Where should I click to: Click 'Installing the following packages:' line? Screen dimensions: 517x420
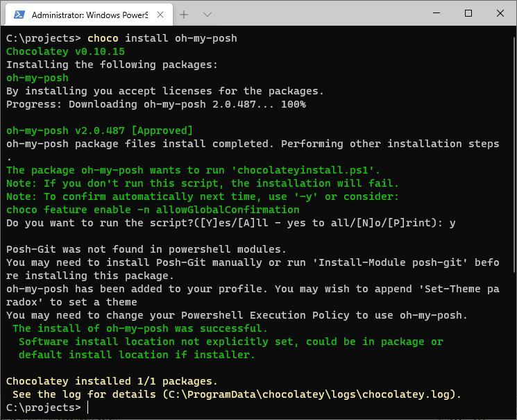112,65
